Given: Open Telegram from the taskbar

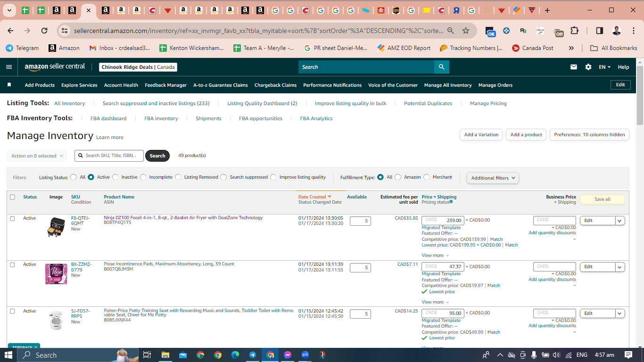Looking at the screenshot, I should pyautogui.click(x=253, y=355).
